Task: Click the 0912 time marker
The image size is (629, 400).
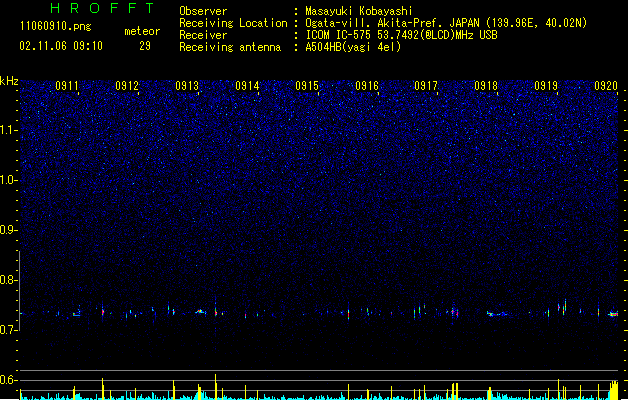Action: 127,86
